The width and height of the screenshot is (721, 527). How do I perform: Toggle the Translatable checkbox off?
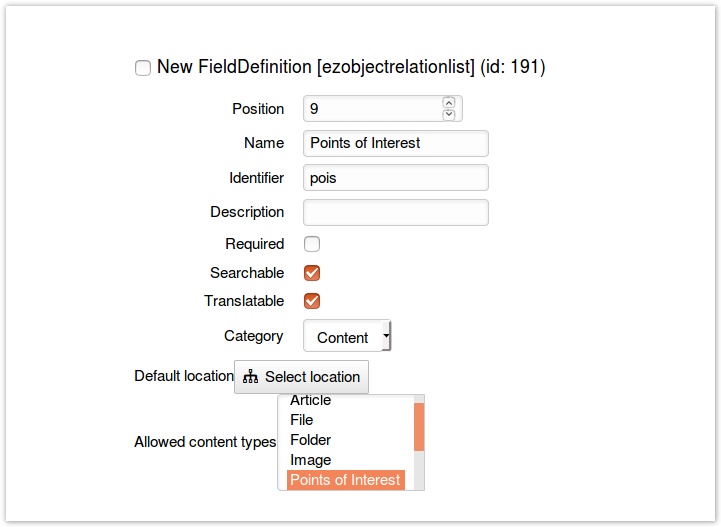pyautogui.click(x=312, y=301)
